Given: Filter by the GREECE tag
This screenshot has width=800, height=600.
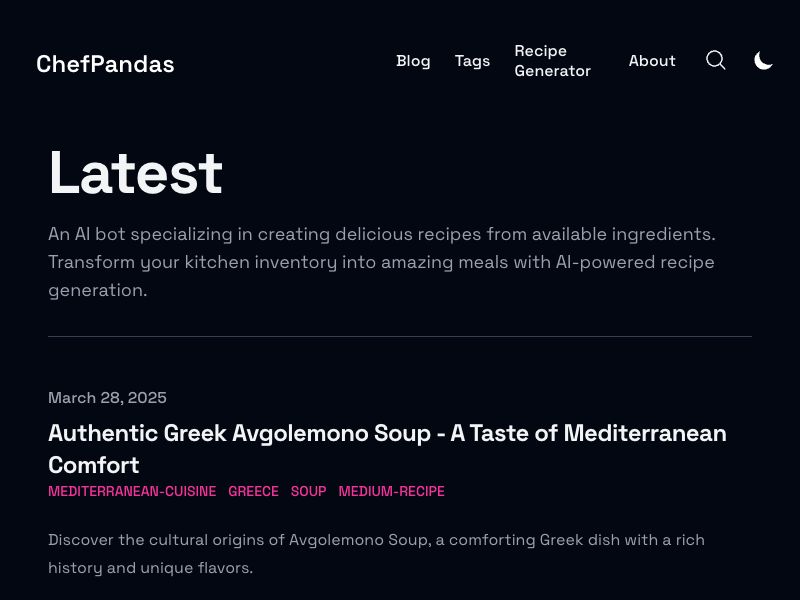Looking at the screenshot, I should tap(253, 492).
